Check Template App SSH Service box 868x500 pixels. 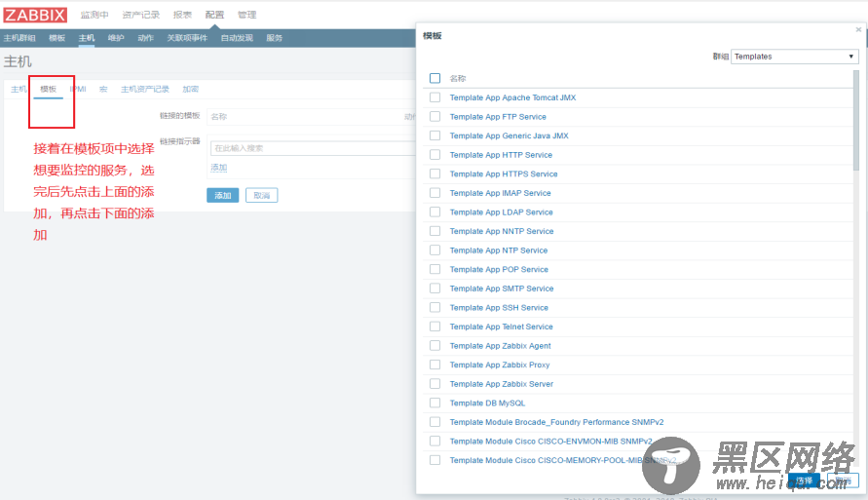tap(435, 307)
